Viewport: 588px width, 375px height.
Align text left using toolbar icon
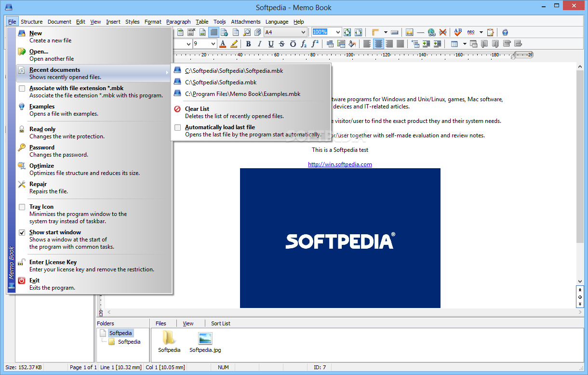[x=367, y=44]
